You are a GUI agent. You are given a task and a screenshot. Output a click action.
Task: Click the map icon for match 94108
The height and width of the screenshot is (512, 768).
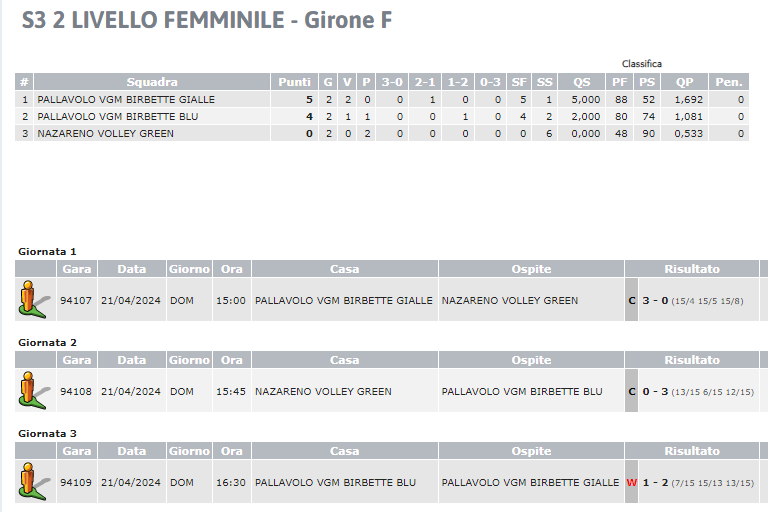pos(34,390)
